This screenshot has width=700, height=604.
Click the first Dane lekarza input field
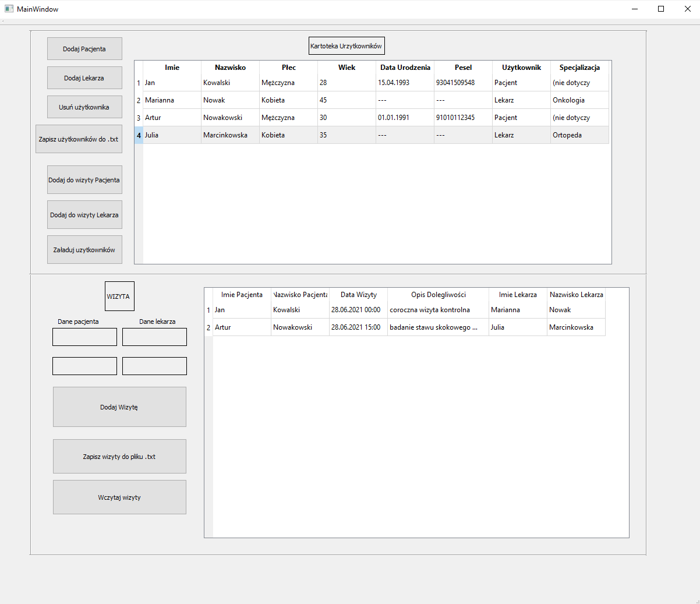[x=154, y=337]
